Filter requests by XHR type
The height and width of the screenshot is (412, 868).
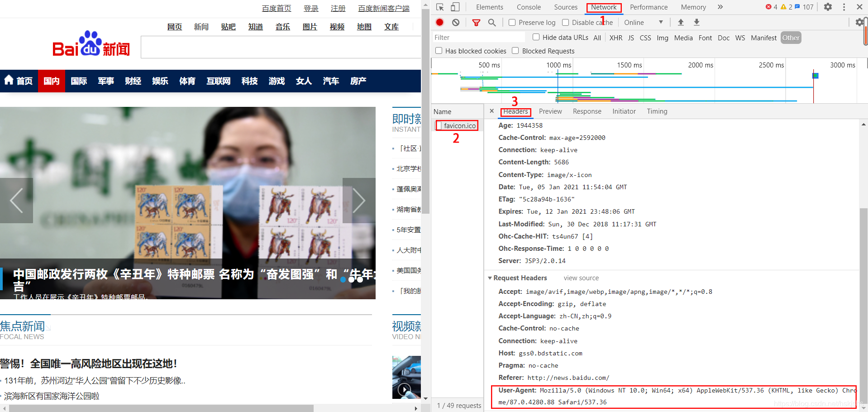615,38
